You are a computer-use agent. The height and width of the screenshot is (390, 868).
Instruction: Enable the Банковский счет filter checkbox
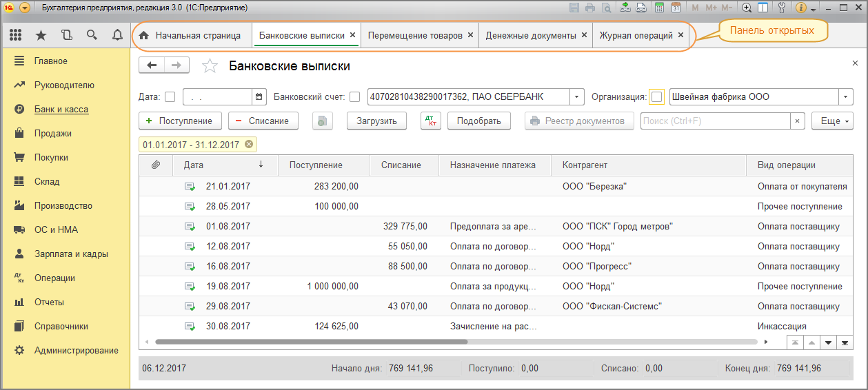[354, 97]
